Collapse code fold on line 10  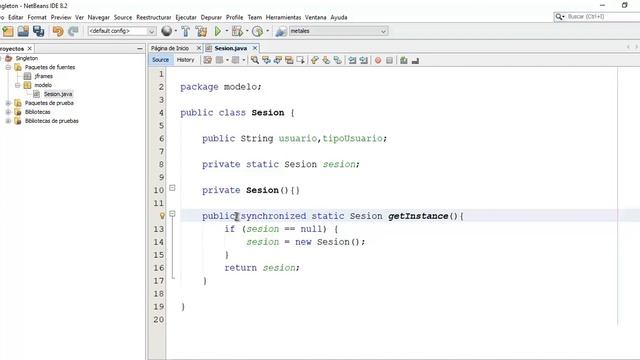click(172, 188)
